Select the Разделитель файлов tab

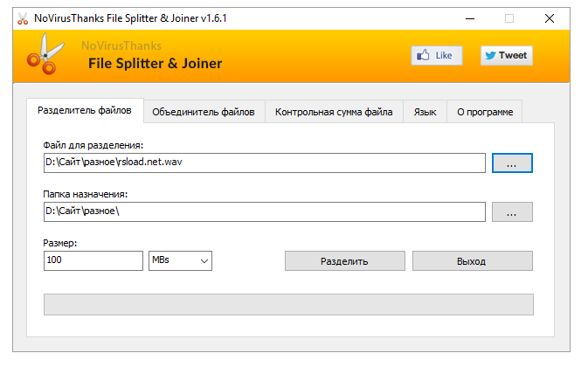point(85,111)
